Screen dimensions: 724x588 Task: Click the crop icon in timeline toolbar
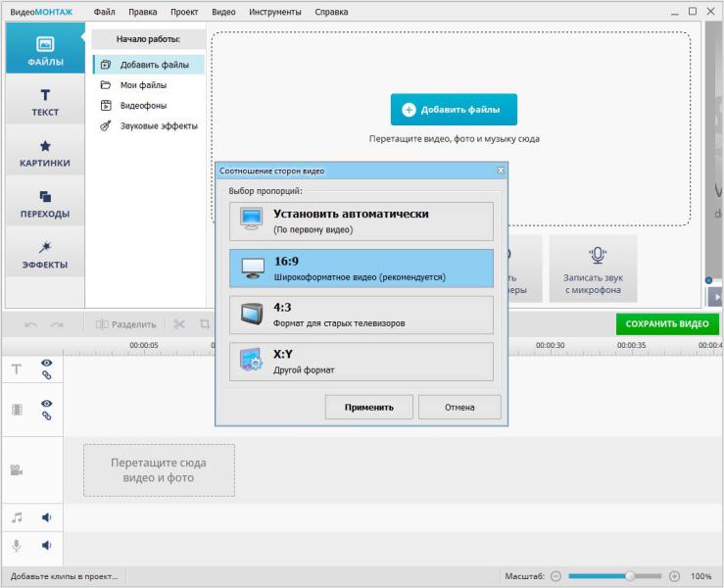tap(205, 324)
